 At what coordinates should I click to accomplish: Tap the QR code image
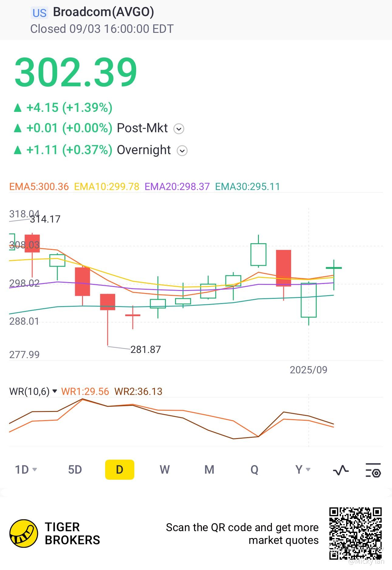pos(356,533)
